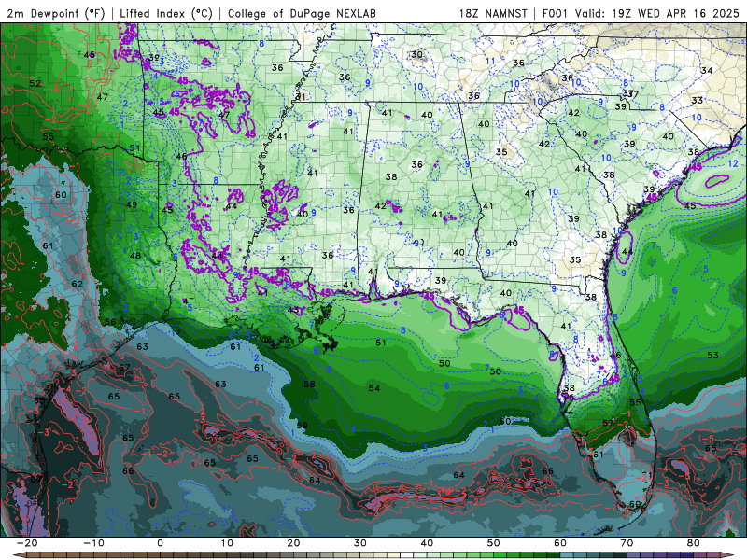Viewport: 747px width, 560px height.
Task: Click the dewpoint value 62 on the map
Action: click(x=78, y=284)
